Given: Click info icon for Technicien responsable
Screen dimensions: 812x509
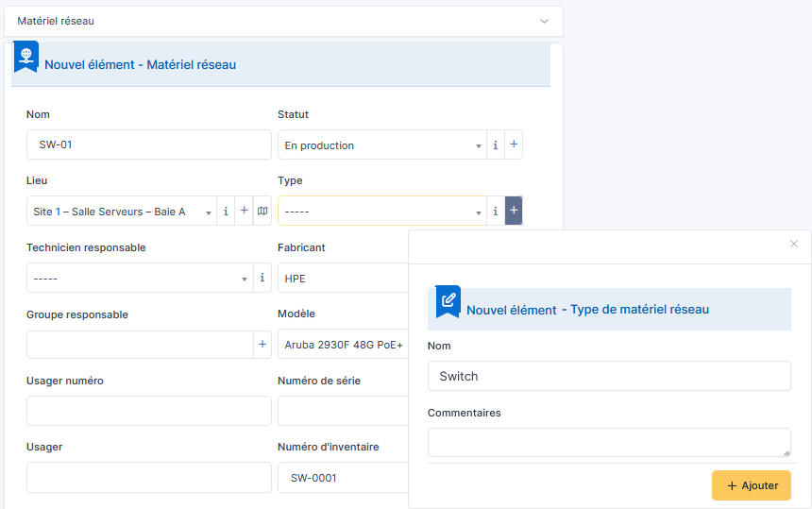Looking at the screenshot, I should click(x=262, y=278).
